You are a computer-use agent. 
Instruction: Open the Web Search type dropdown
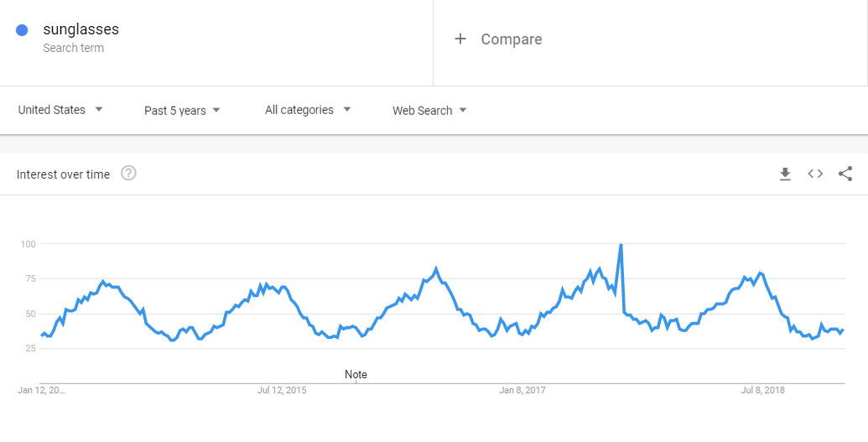[x=429, y=111]
